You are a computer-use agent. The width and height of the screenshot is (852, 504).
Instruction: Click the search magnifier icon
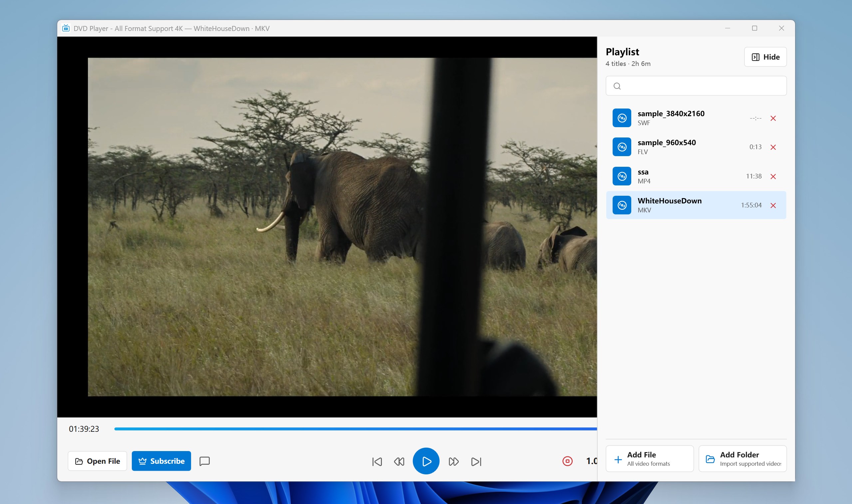click(617, 86)
